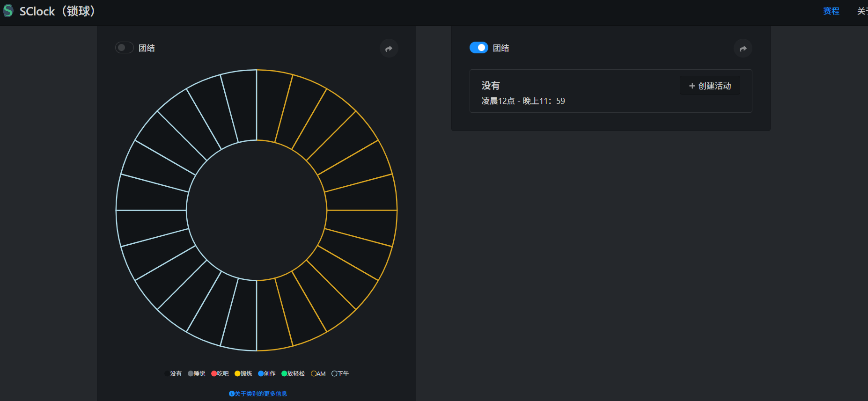Image resolution: width=868 pixels, height=401 pixels.
Task: Click the blue 创作 legend swatch
Action: [261, 373]
